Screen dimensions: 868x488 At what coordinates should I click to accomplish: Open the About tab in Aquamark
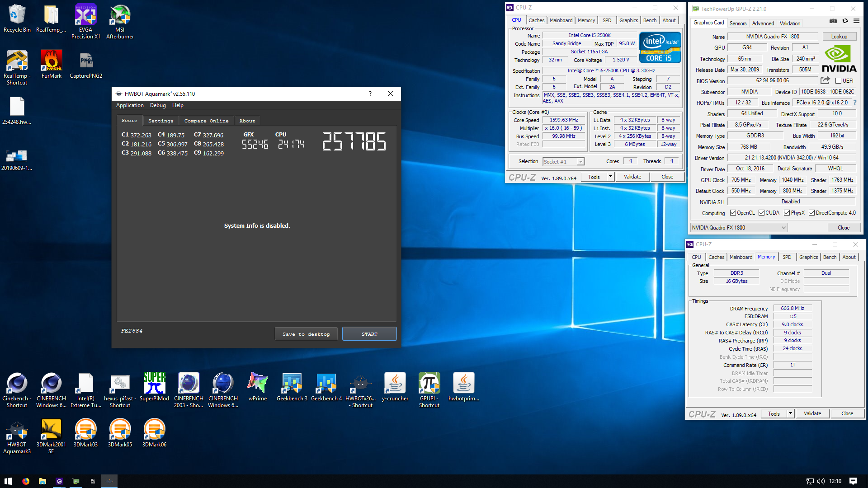(x=247, y=121)
